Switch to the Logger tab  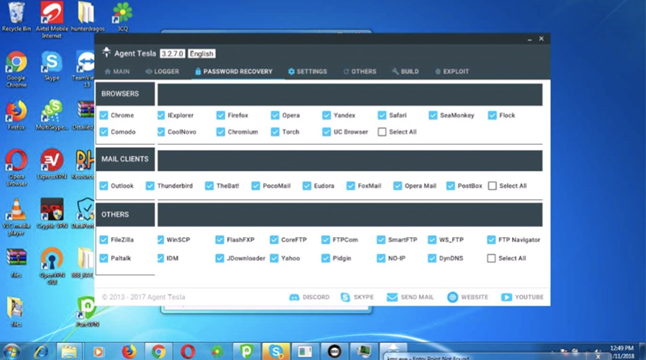[x=162, y=71]
